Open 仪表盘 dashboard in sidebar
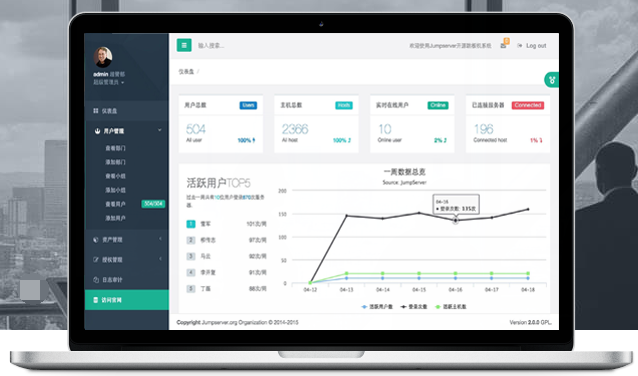Image resolution: width=638 pixels, height=376 pixels. 126,111
